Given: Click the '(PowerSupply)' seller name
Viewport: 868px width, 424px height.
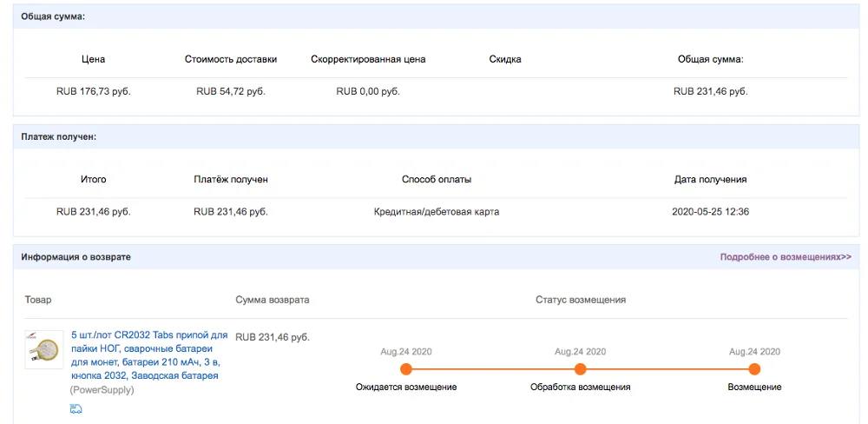Looking at the screenshot, I should coord(102,390).
